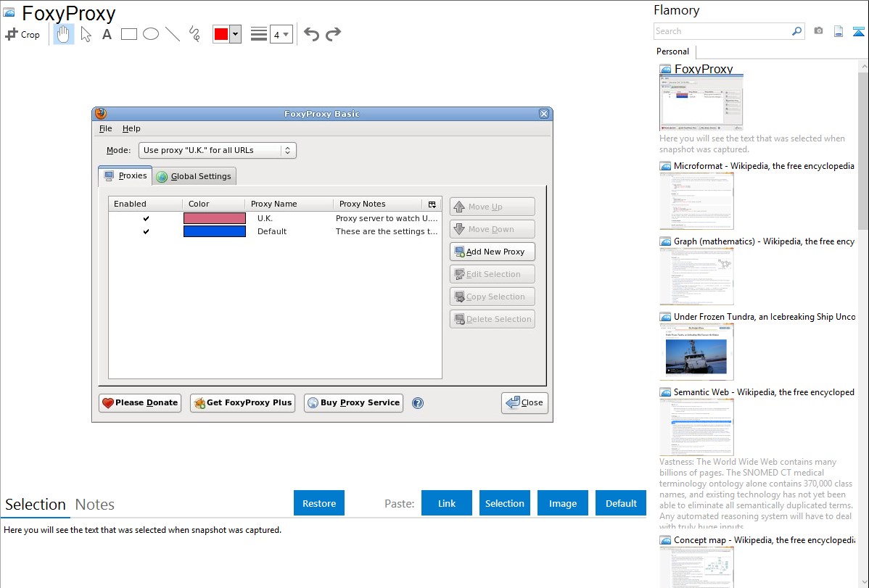Click the Move Up button
The image size is (869, 588).
tap(492, 207)
